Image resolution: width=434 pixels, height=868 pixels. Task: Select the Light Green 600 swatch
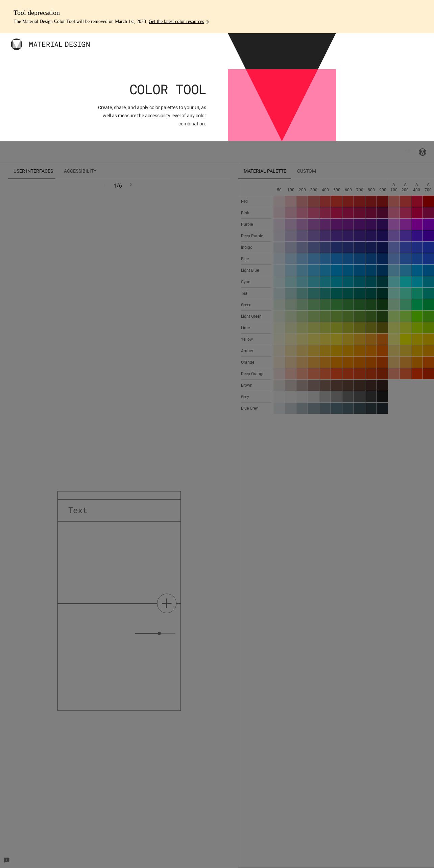click(x=348, y=316)
